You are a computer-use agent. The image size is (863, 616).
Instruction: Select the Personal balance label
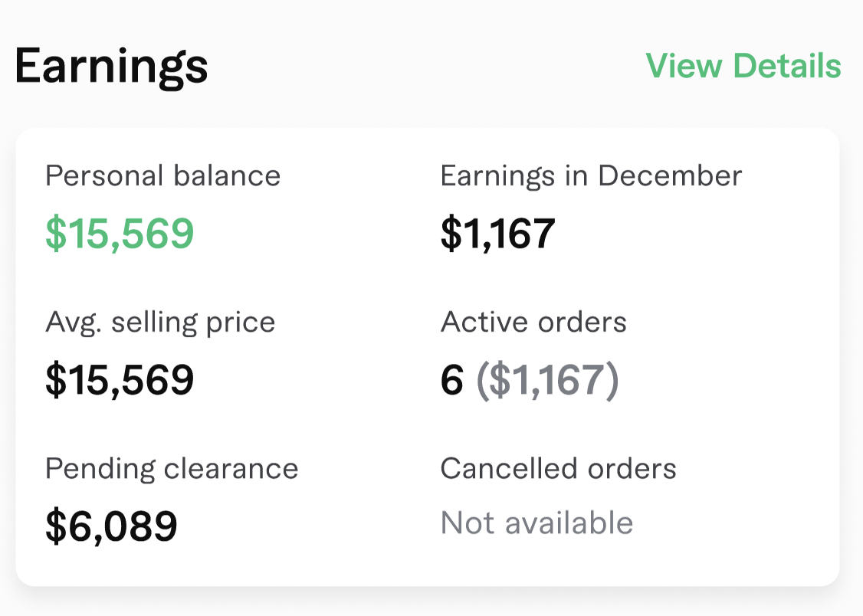pos(162,176)
